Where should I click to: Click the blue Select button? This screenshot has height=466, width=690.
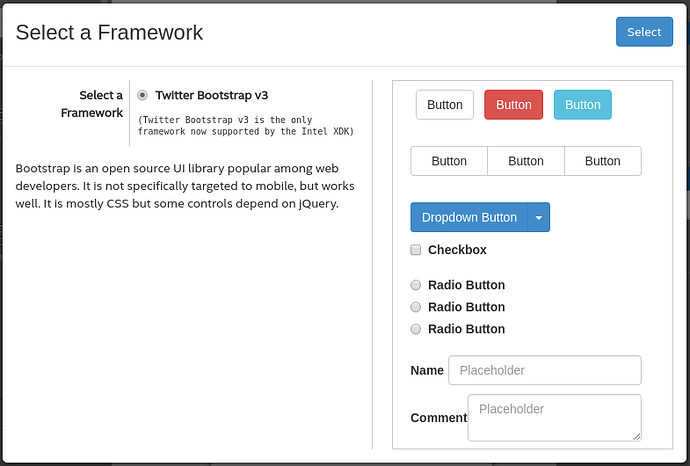pyautogui.click(x=644, y=32)
